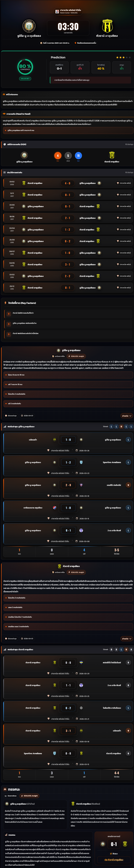Click the Match Center GOALKOL league logo
The width and height of the screenshot is (134, 868).
(57, 11)
